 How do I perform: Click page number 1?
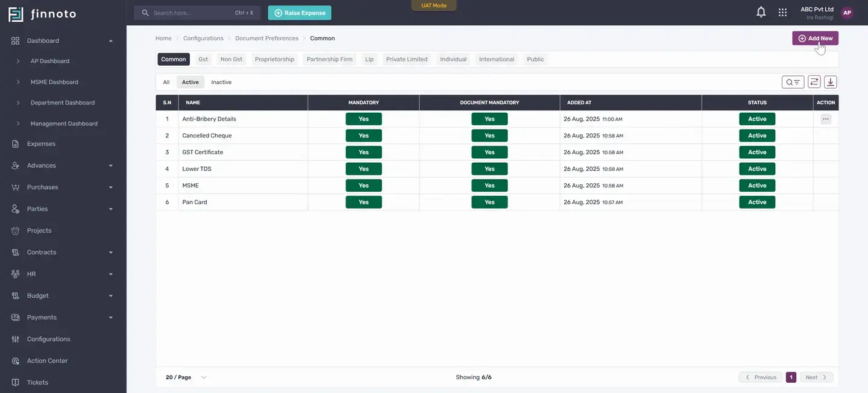coord(791,377)
